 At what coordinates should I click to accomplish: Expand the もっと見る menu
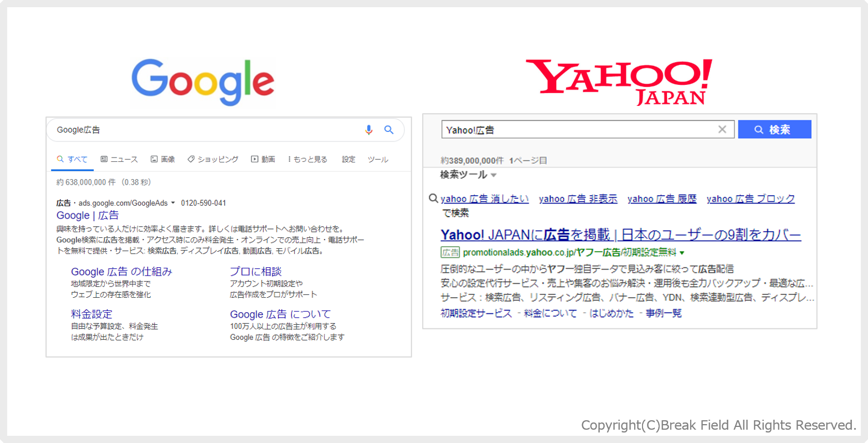click(308, 159)
